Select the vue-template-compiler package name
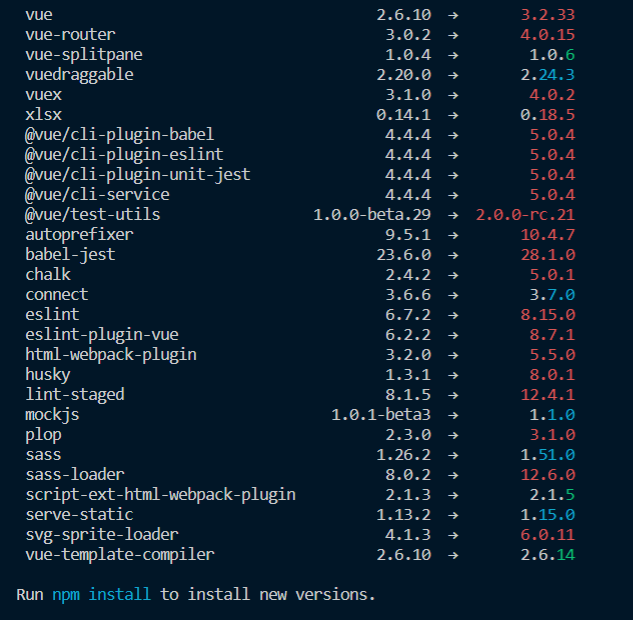633x620 pixels. tap(119, 554)
